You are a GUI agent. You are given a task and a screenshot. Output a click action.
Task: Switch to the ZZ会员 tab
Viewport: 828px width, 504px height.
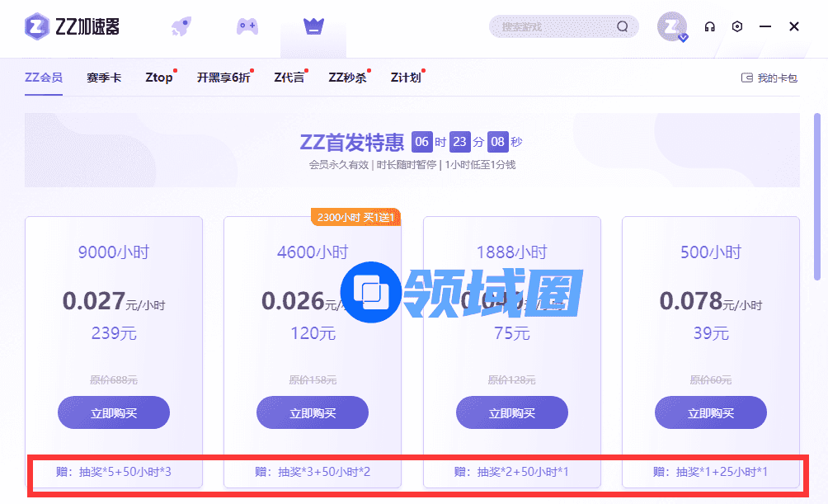coord(43,78)
